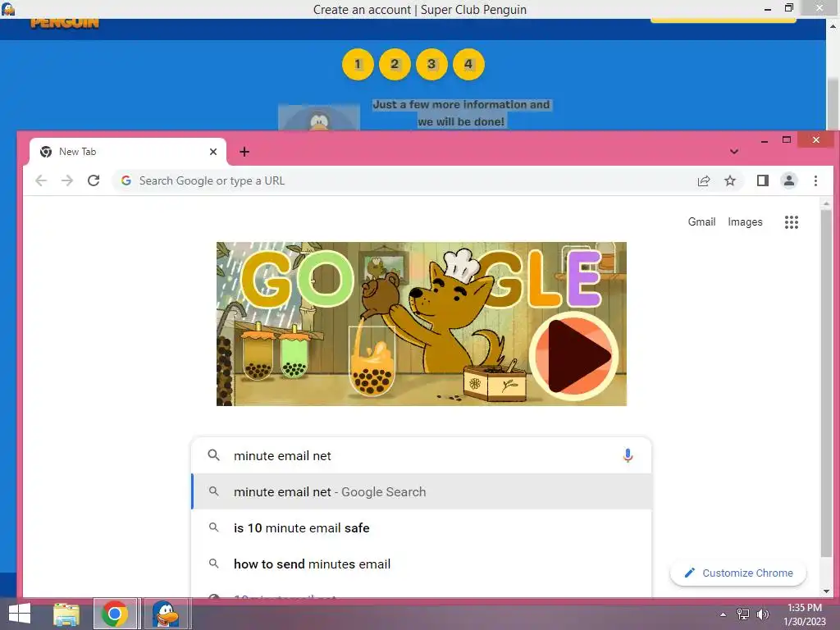The height and width of the screenshot is (630, 840).
Task: Choose suggestion is 10 minute email safe
Action: (x=421, y=527)
